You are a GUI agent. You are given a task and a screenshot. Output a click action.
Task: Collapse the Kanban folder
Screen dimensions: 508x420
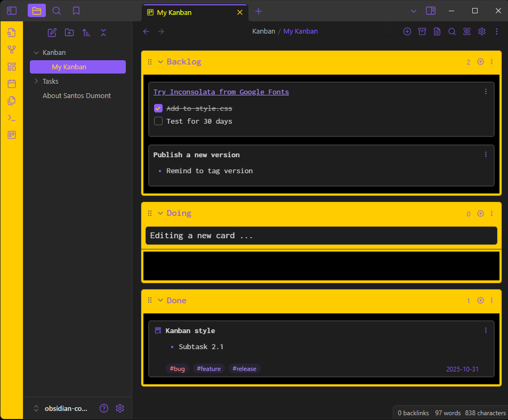[x=36, y=52]
